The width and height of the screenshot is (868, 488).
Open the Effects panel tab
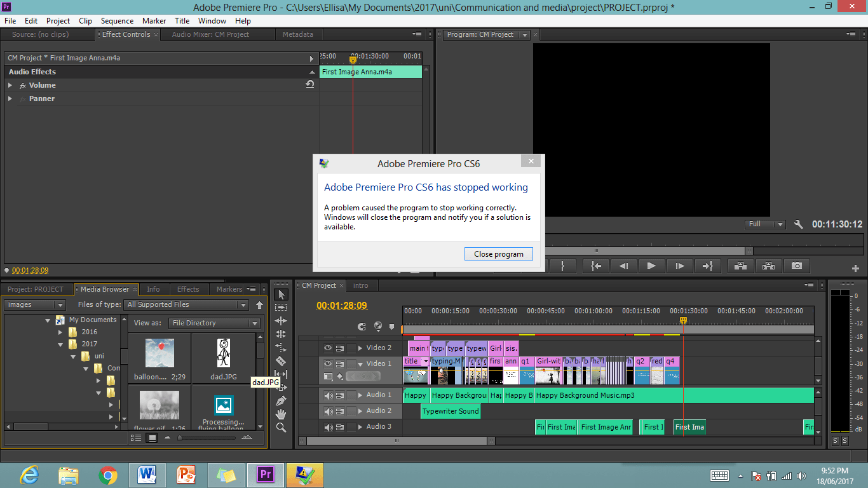coord(188,289)
